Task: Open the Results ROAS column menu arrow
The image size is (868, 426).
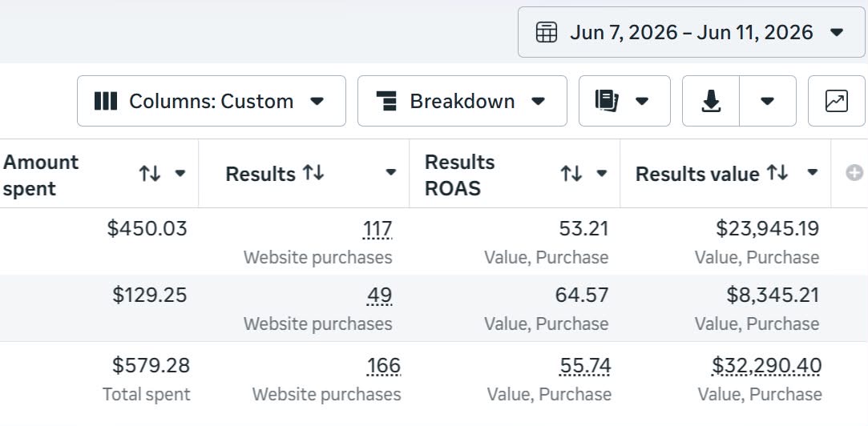Action: [602, 173]
